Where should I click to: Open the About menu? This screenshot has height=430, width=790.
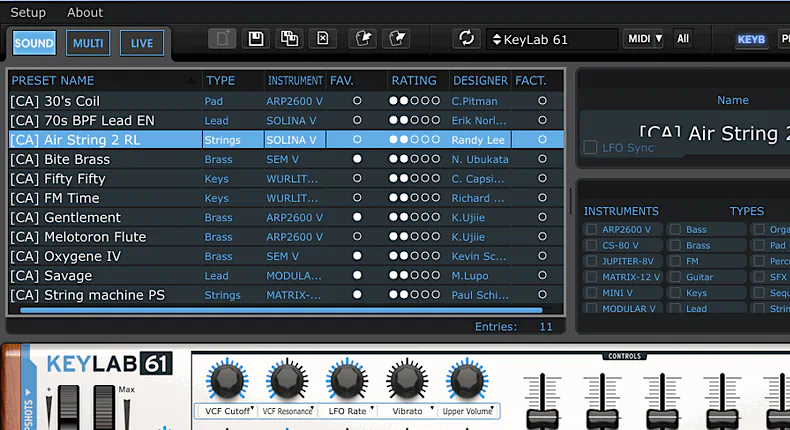85,13
